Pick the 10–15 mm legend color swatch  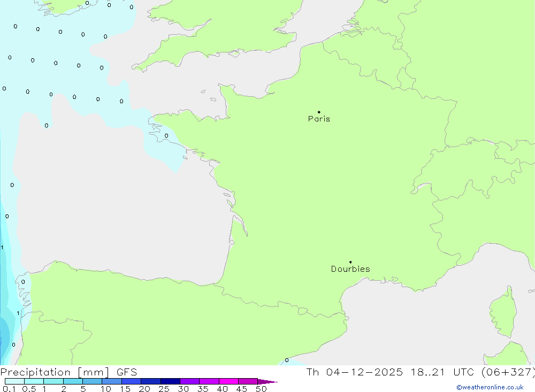coord(112,381)
